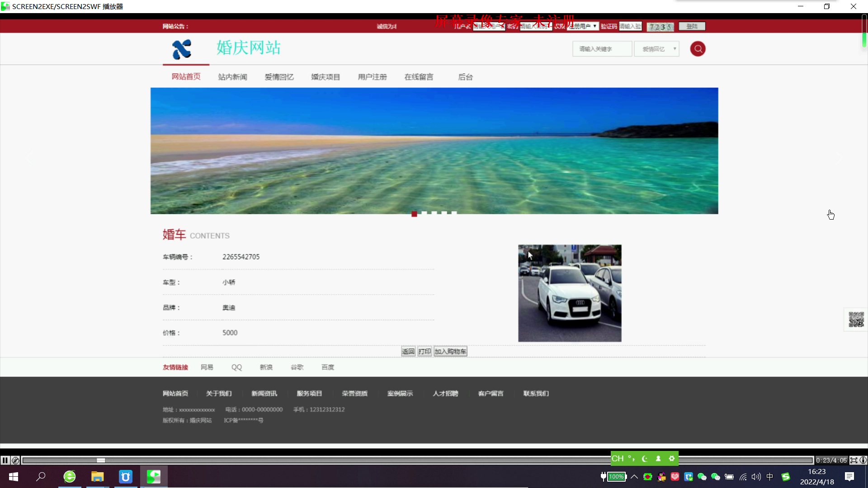Open the 爱情回忆 navigation tab
868x488 pixels.
coord(279,77)
